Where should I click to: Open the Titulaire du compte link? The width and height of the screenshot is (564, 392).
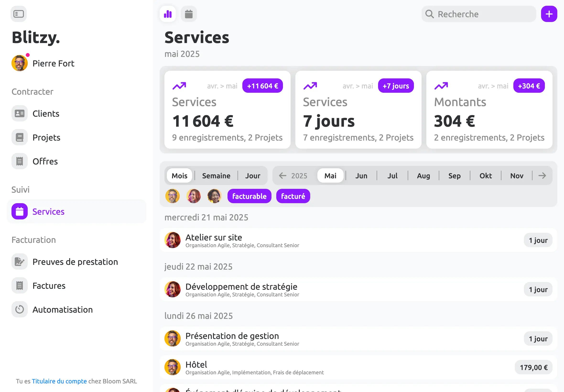(x=59, y=381)
